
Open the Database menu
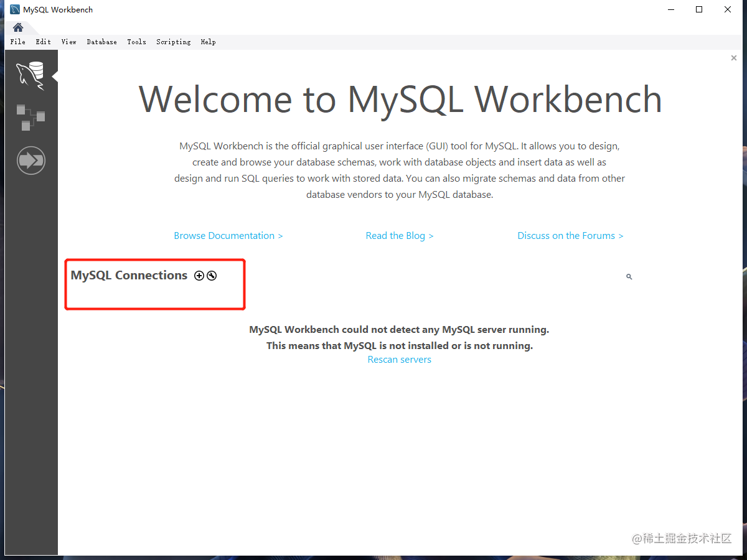102,42
